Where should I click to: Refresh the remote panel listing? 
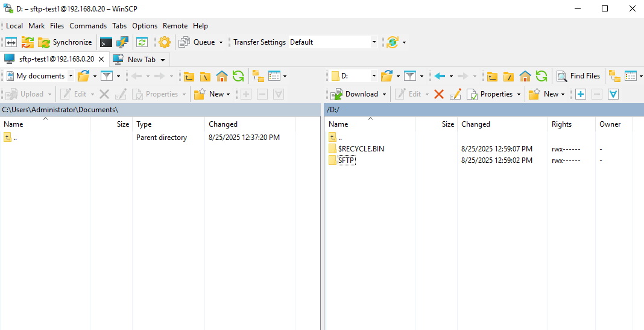(541, 76)
